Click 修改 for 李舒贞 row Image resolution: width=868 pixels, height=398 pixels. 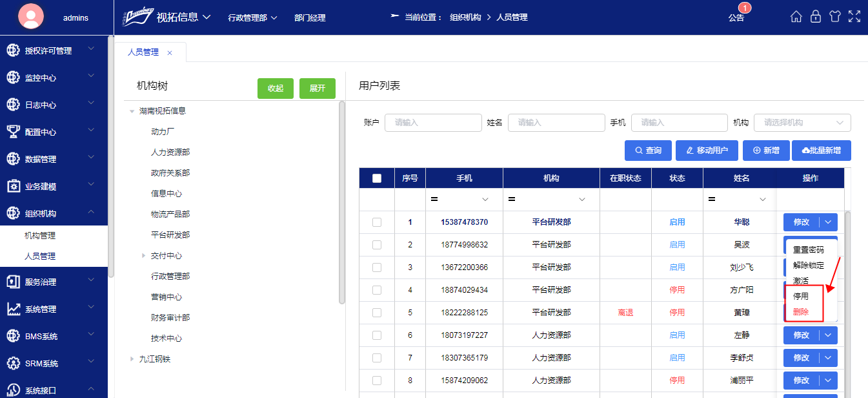802,358
